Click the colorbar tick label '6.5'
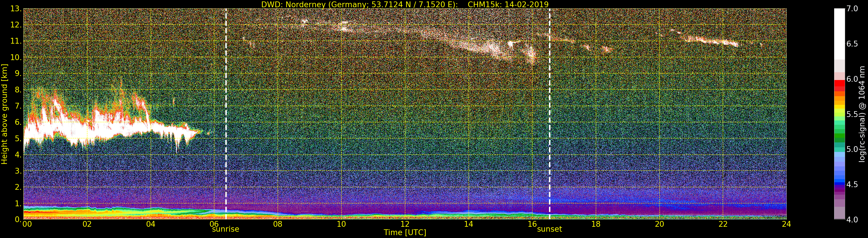Viewport: 868px width, 238px height. point(852,44)
